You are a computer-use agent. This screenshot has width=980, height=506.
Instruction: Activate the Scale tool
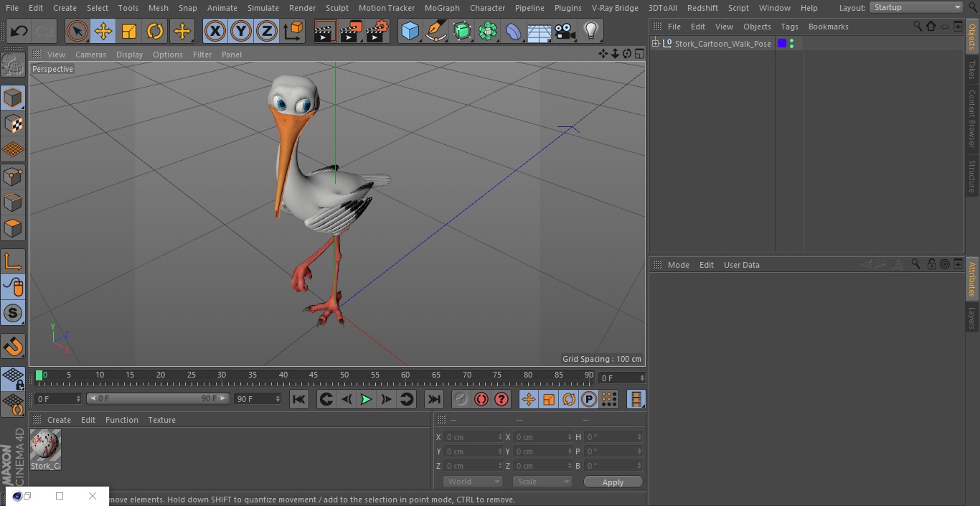coord(129,31)
